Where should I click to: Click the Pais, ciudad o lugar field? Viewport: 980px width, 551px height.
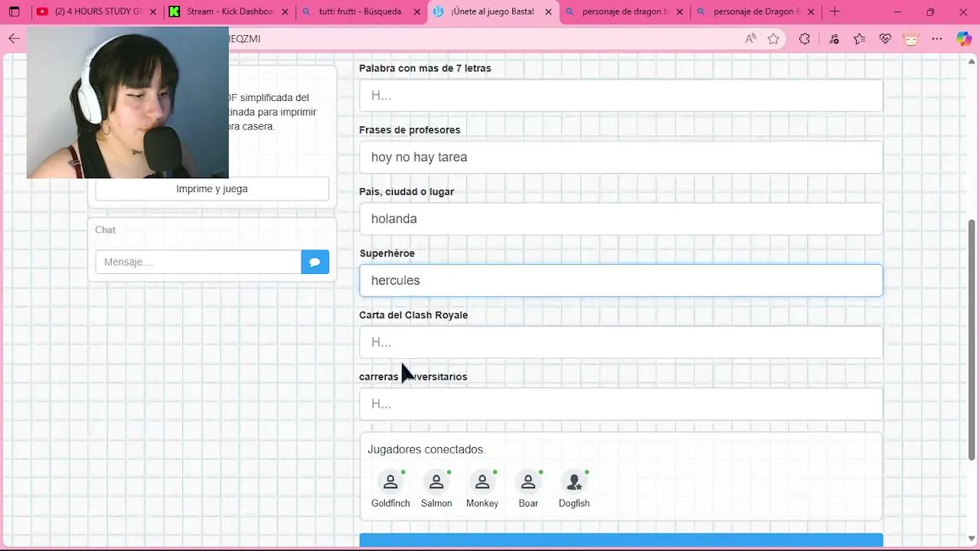621,219
